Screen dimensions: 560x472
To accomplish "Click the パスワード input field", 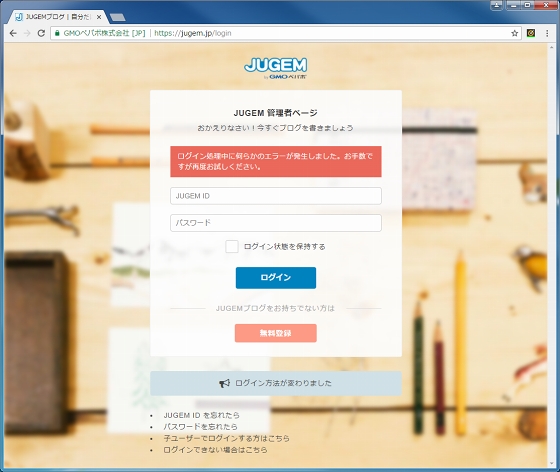I will tap(276, 223).
